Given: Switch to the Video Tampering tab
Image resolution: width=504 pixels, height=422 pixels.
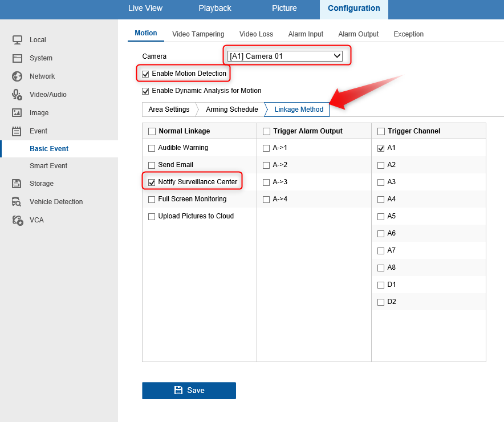Looking at the screenshot, I should [x=198, y=34].
